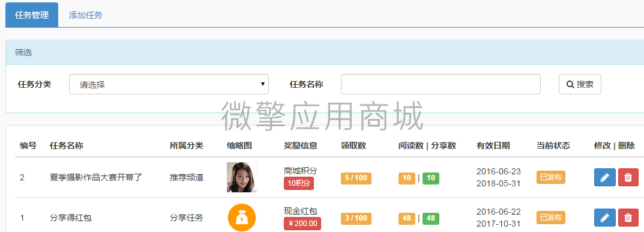
Task: Click the date 2018-05-31
Action: (x=499, y=184)
